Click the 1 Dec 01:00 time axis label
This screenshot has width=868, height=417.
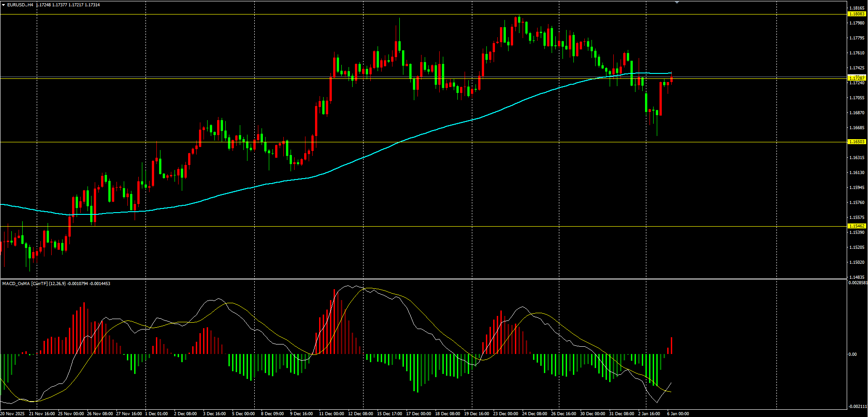[157, 414]
